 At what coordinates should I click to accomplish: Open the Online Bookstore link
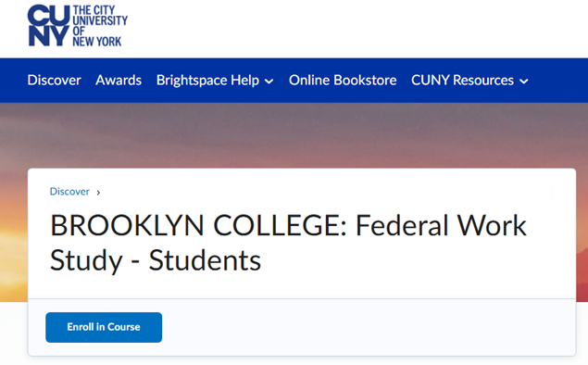tap(343, 81)
